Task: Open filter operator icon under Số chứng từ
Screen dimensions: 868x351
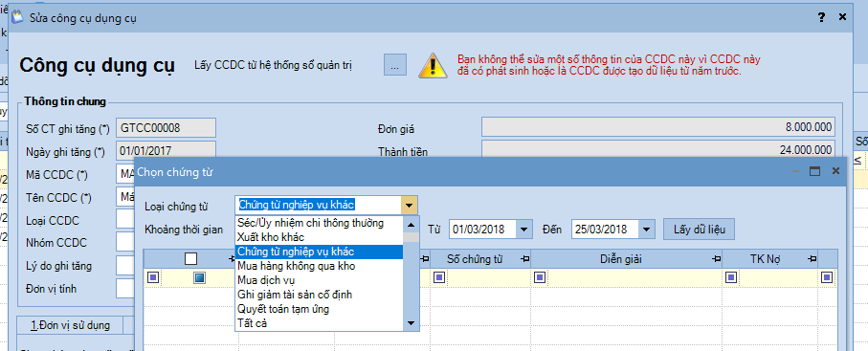Action: point(439,277)
